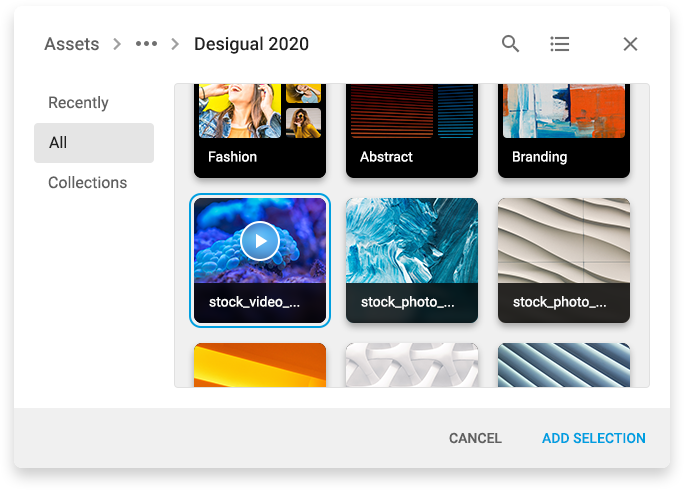This screenshot has height=490, width=684.
Task: Select the white woven pattern thumbnail
Action: (412, 365)
